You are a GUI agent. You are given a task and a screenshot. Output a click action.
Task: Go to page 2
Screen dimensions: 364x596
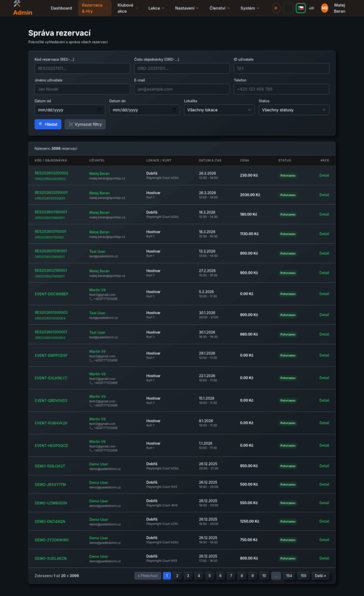pyautogui.click(x=177, y=576)
